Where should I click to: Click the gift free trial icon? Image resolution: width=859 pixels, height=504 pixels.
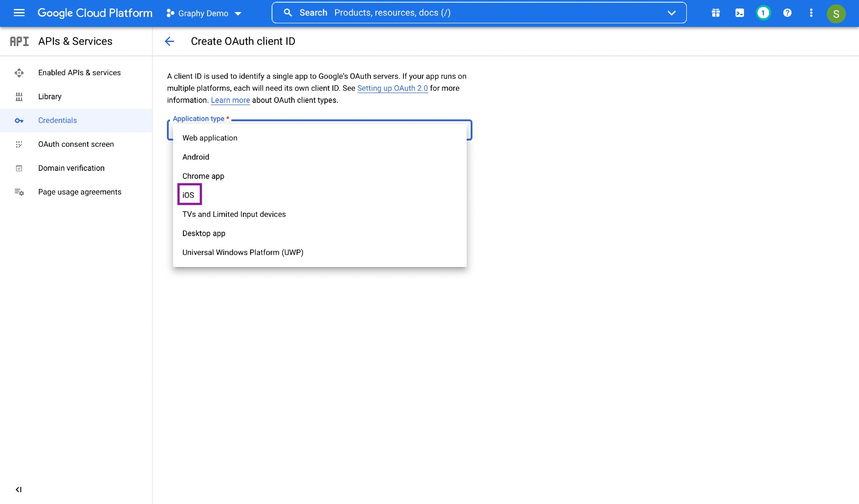point(716,13)
